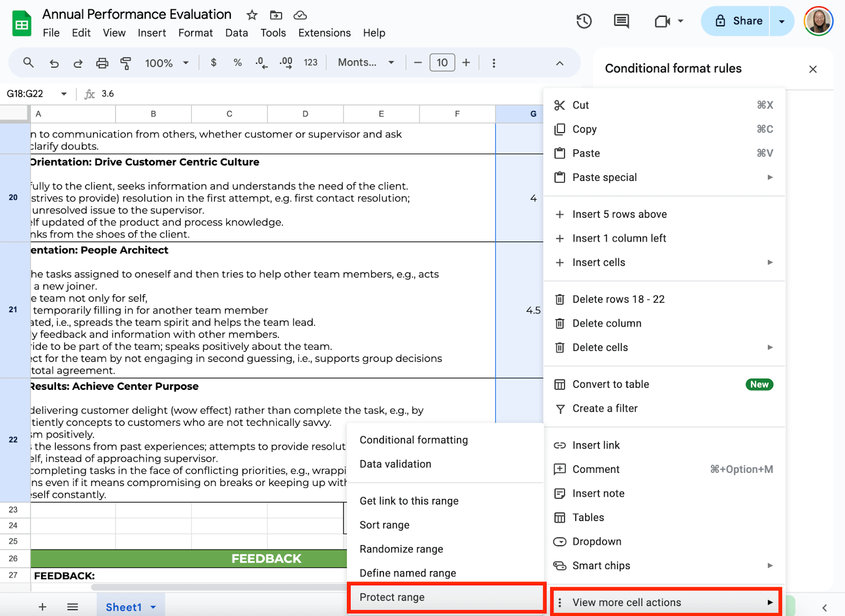Open the Insert menu
This screenshot has width=845, height=616.
(152, 33)
